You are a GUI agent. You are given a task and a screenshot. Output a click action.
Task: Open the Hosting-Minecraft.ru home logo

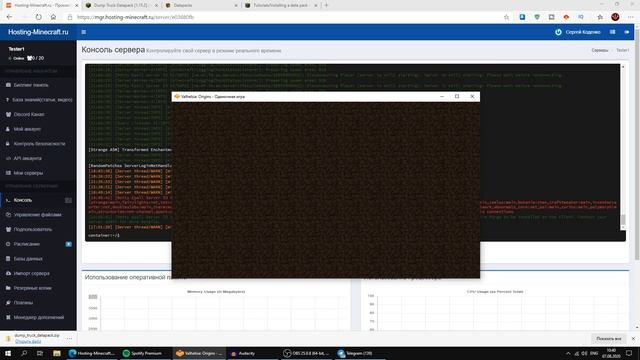pyautogui.click(x=38, y=32)
